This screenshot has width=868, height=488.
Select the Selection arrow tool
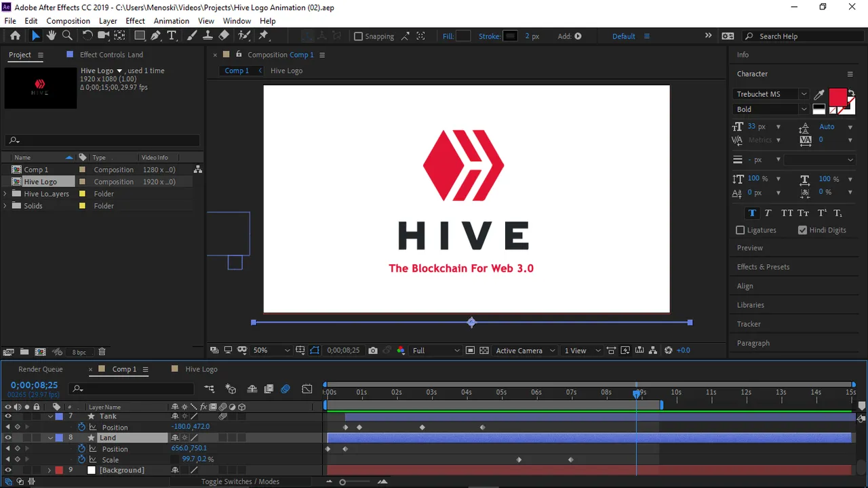point(35,36)
